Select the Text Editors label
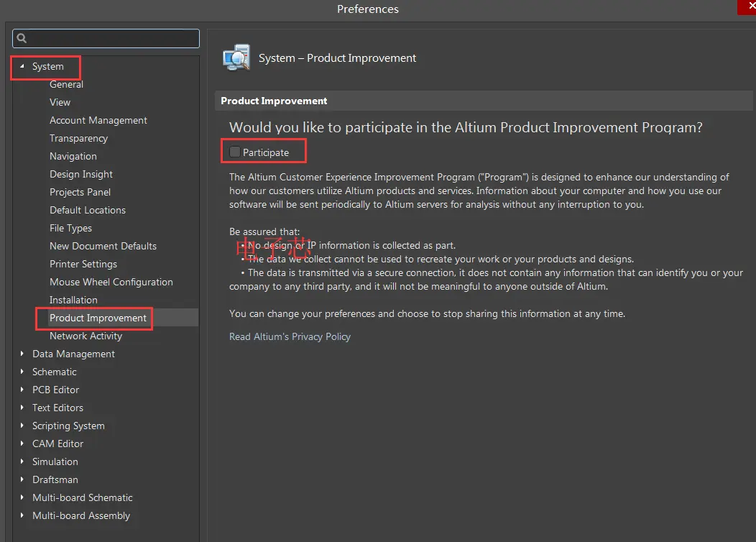This screenshot has width=756, height=542. [58, 408]
